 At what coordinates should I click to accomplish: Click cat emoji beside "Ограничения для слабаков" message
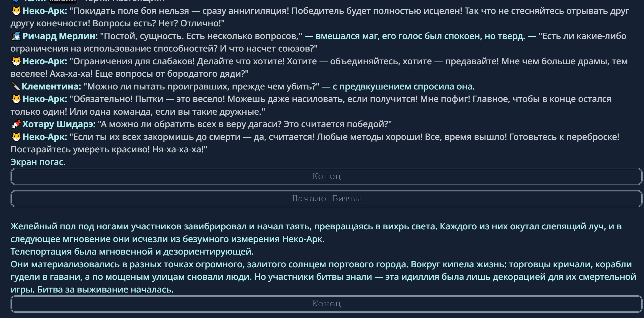click(16, 61)
